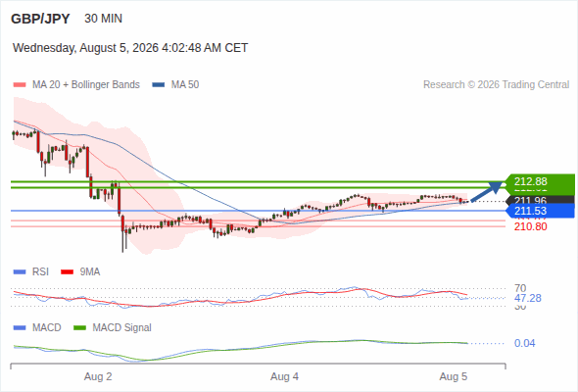Click the blue upward trend arrow
This screenshot has height=392, width=578.
click(x=487, y=191)
